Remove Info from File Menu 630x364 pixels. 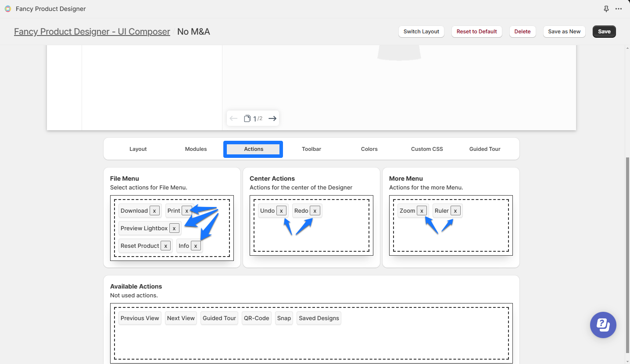pos(196,246)
